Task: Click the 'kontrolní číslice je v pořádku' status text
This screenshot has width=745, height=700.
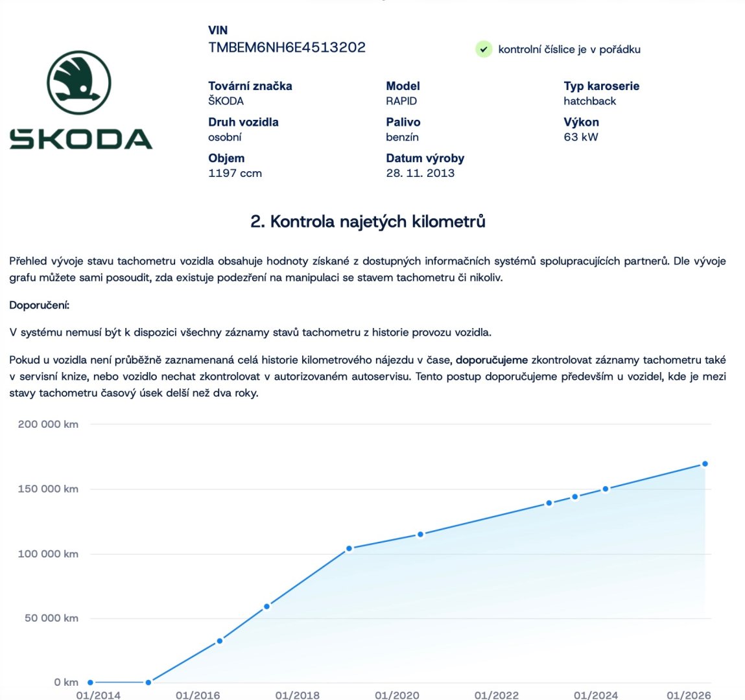Action: (x=569, y=49)
